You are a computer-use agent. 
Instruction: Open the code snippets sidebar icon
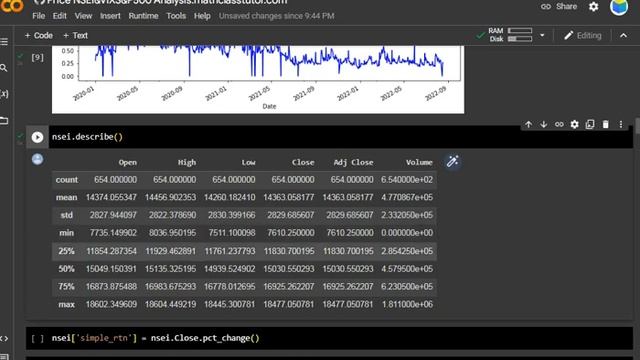click(4, 338)
